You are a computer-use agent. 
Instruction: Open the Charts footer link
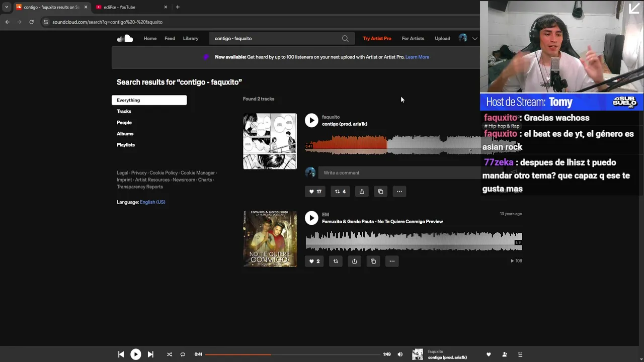coord(205,179)
